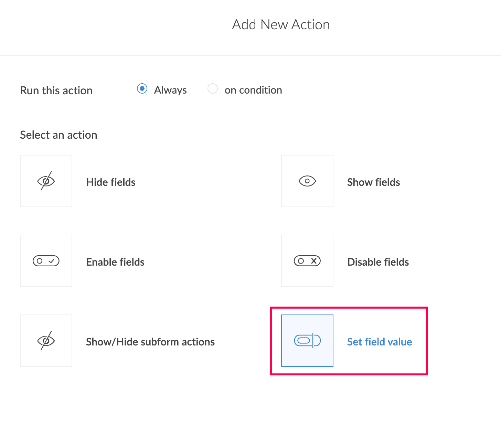Choose the Disable fields X toggle icon
501x448 pixels.
coord(307,261)
